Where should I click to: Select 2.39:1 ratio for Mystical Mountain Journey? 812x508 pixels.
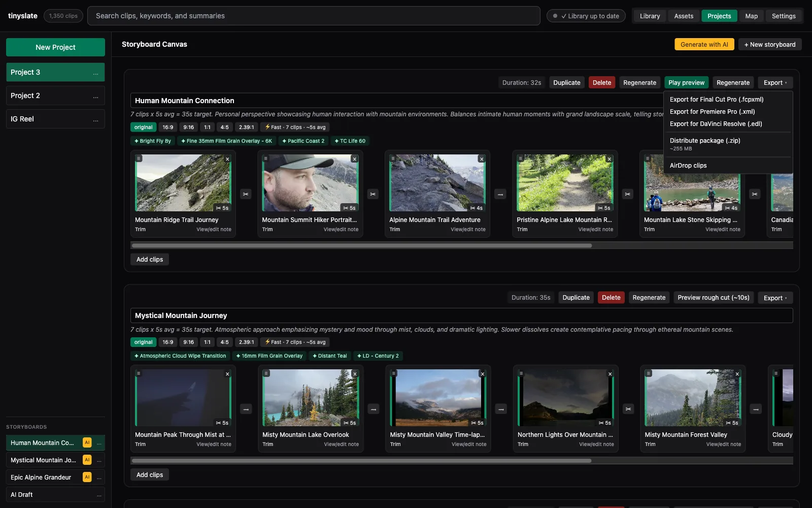tap(247, 342)
